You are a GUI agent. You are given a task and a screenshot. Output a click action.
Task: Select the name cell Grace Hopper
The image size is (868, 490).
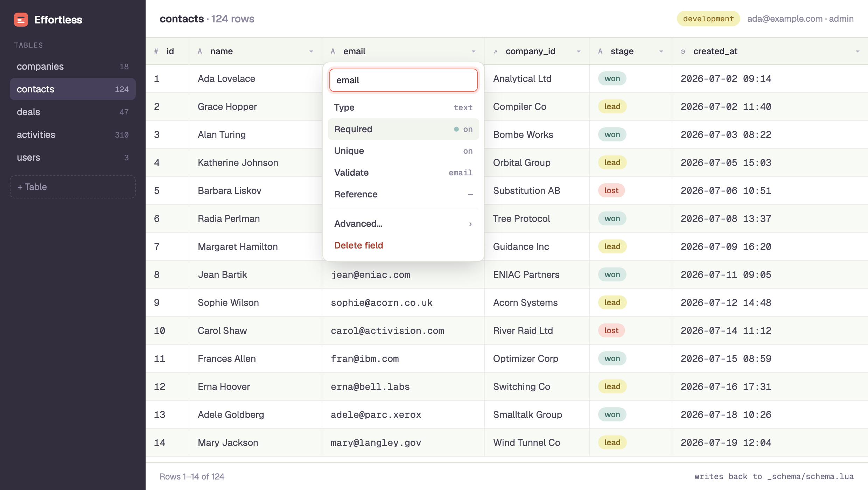click(255, 107)
